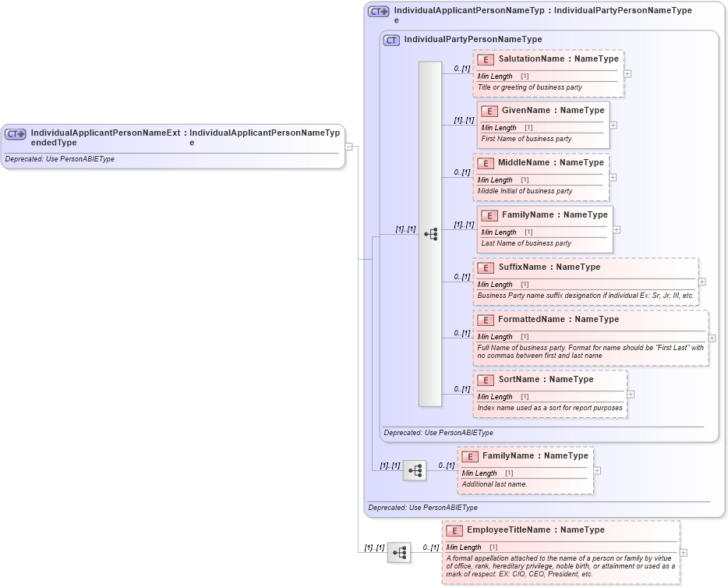Click the sequence icon beside the additional FamilyName

point(413,470)
